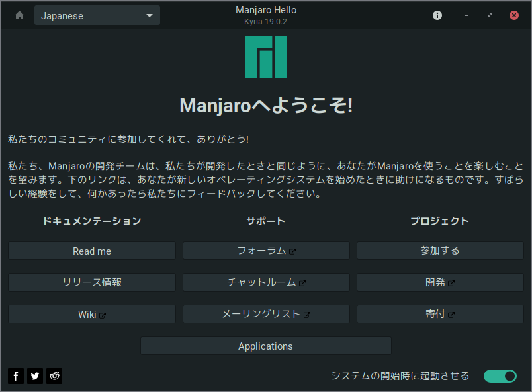Open the Facebook icon
This screenshot has width=532, height=392.
click(16, 376)
